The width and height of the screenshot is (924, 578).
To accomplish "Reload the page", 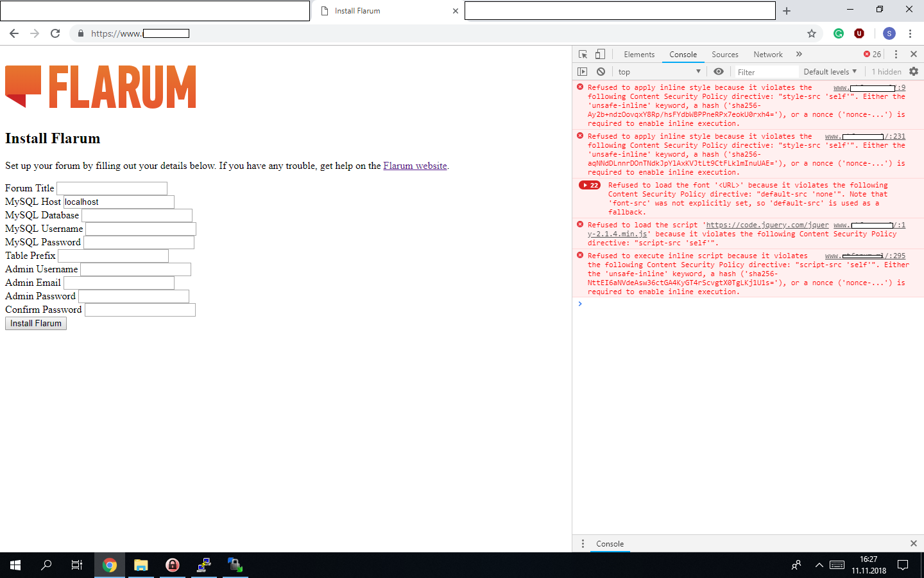I will (x=55, y=33).
